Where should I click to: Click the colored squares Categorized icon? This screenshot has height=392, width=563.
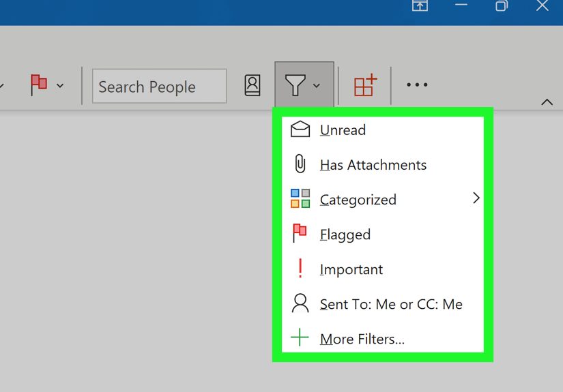pos(300,198)
